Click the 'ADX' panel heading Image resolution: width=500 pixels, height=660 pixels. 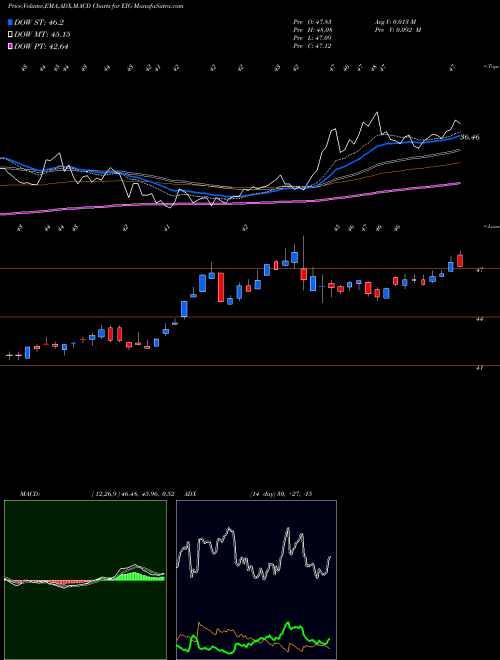191,494
